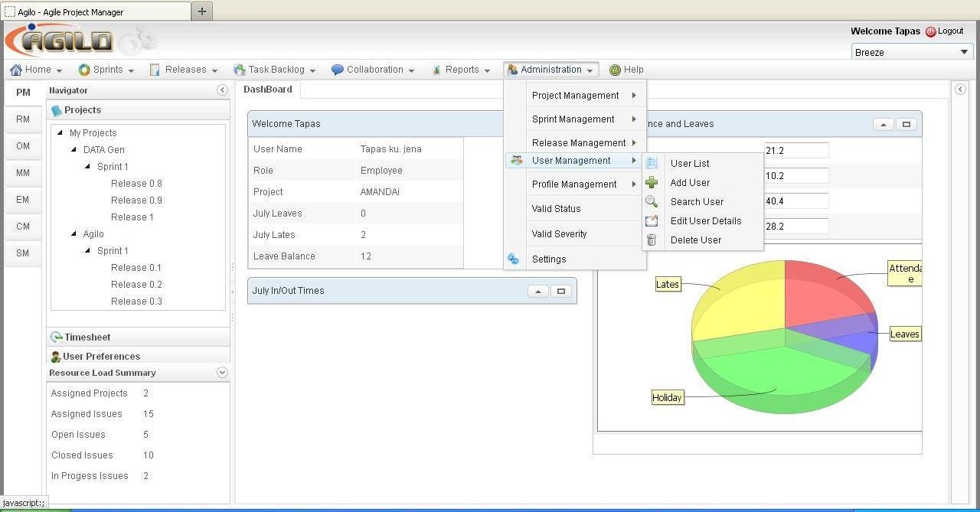
Task: Open Timesheet using its clock icon
Action: [55, 337]
